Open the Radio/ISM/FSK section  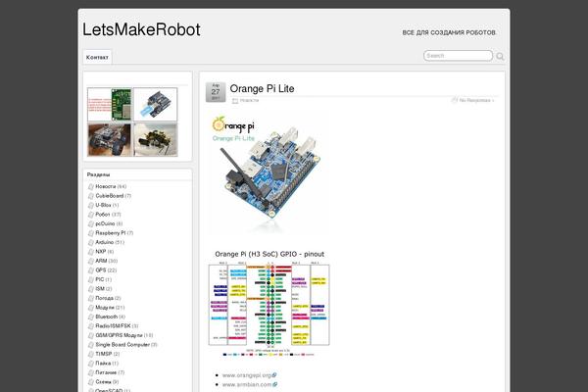[113, 326]
